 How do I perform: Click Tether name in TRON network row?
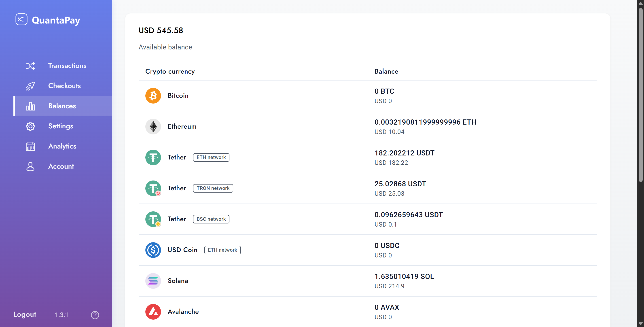177,188
